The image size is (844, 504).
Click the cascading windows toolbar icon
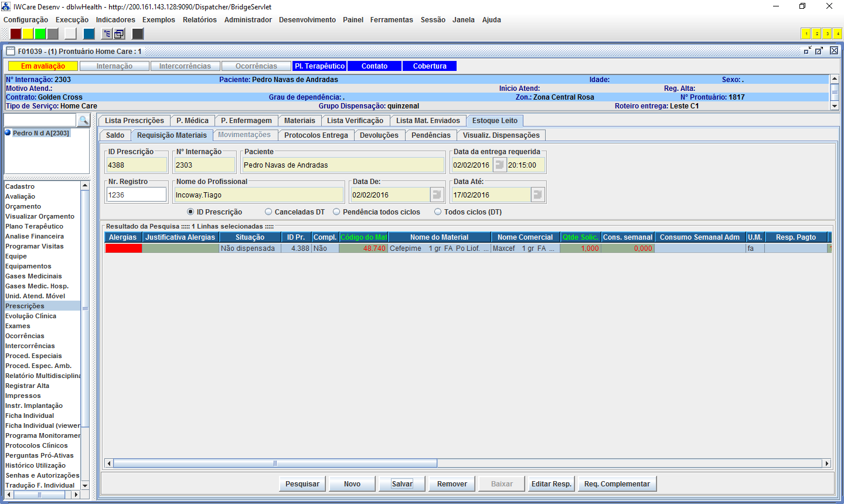(x=119, y=34)
